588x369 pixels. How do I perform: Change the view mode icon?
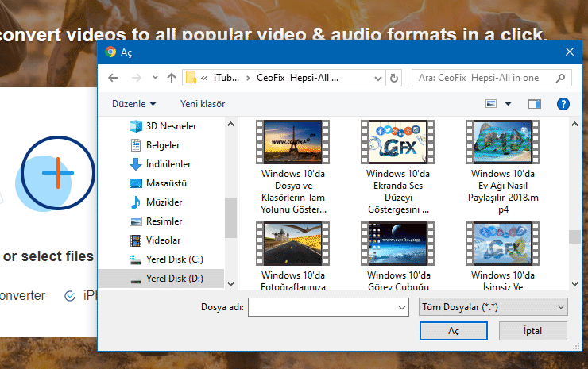pos(491,104)
